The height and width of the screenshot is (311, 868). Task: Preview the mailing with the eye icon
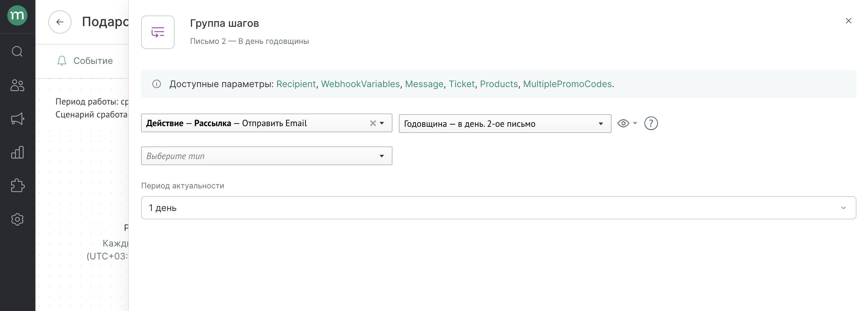[623, 124]
